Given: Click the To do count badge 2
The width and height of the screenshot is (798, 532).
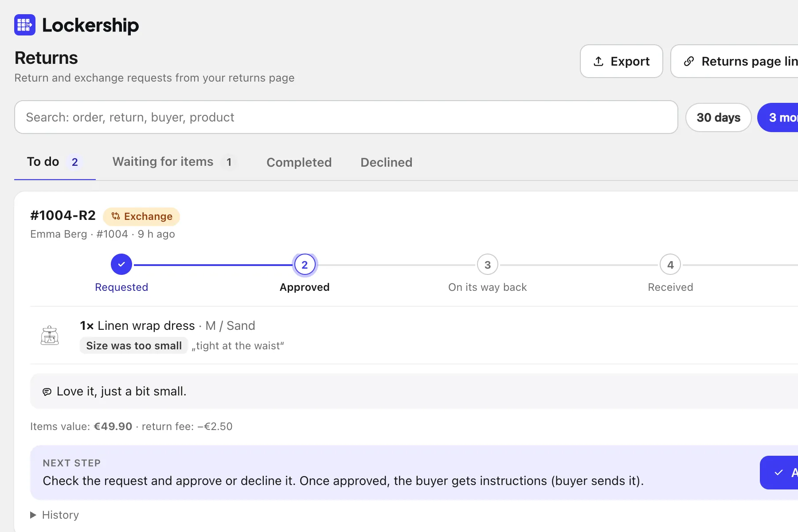Looking at the screenshot, I should coord(75,162).
